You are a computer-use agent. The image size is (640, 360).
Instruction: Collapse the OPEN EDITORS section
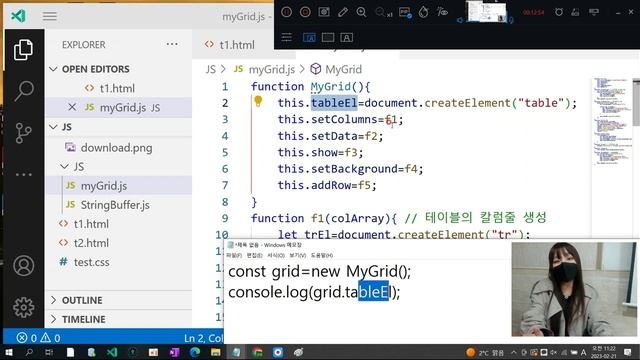(53, 69)
